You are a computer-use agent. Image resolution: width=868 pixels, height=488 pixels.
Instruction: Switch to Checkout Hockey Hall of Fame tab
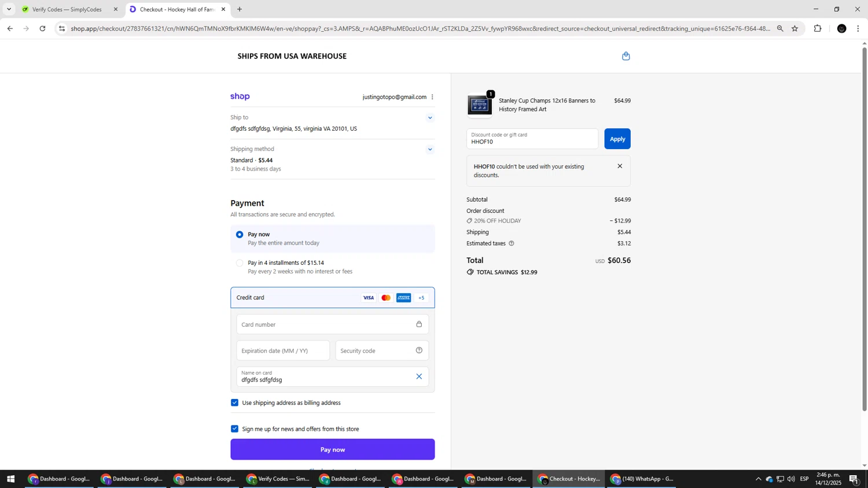pyautogui.click(x=178, y=9)
